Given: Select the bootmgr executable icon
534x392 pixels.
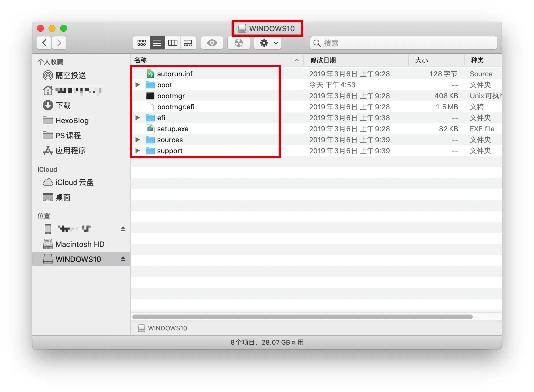Looking at the screenshot, I should tap(150, 96).
